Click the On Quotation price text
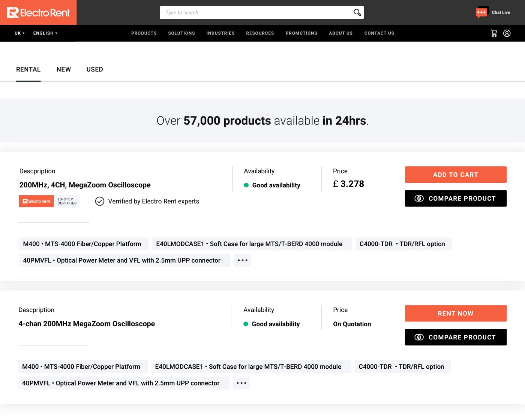525x420 pixels. coord(352,324)
